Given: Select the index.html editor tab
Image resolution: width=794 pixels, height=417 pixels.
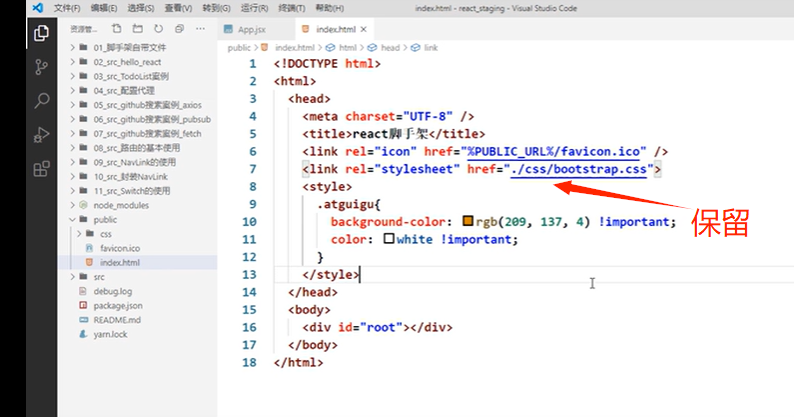Looking at the screenshot, I should point(334,29).
